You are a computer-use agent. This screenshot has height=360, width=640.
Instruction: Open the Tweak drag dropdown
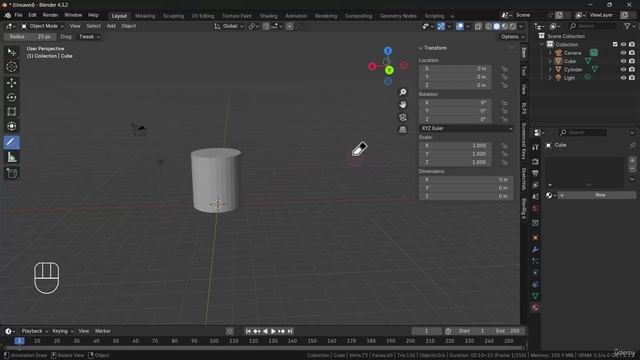coord(89,37)
